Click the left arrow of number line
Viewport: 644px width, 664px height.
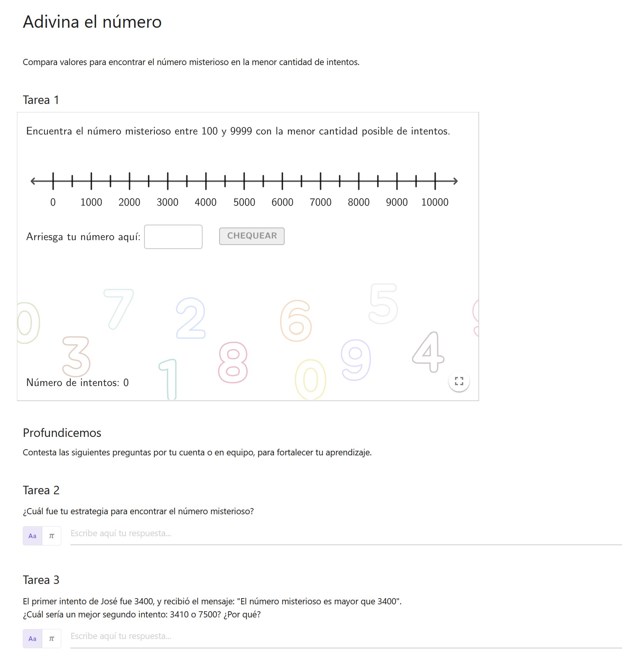[x=33, y=181]
